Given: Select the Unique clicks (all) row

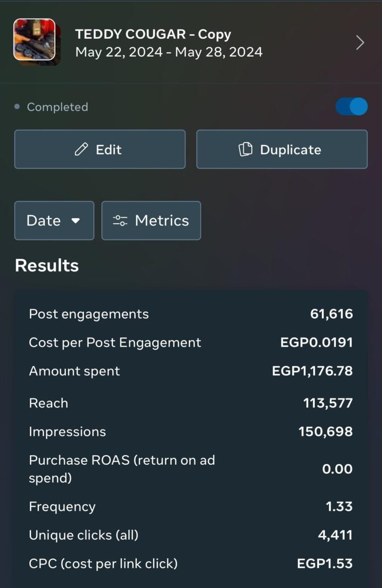Looking at the screenshot, I should click(191, 535).
